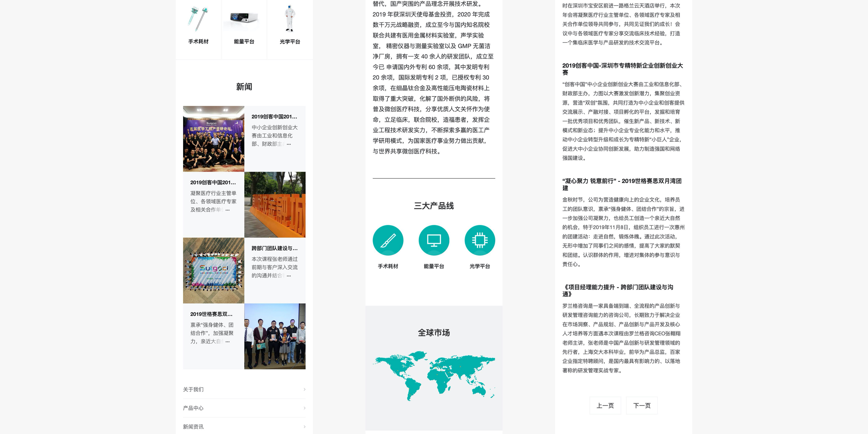Screen dimensions: 868x434
Task: Expand the 产品中心 footer row chevron
Action: coord(304,408)
